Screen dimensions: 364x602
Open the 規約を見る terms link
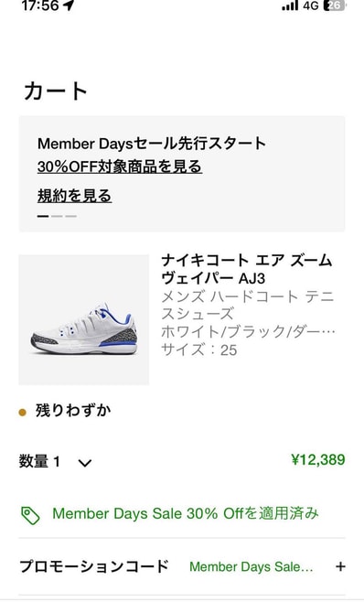[x=74, y=196]
